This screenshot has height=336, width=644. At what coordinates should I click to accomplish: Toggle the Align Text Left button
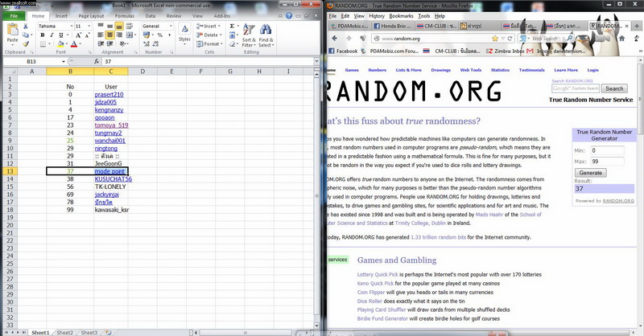coord(101,35)
